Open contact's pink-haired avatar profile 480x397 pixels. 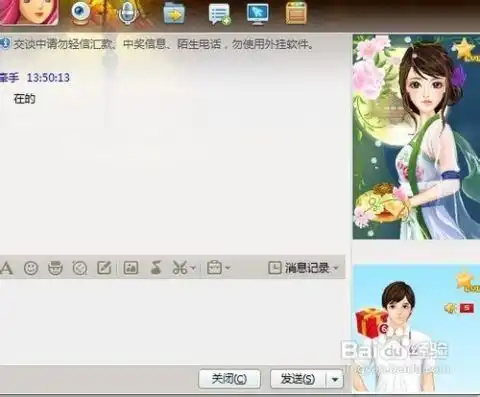[29, 12]
